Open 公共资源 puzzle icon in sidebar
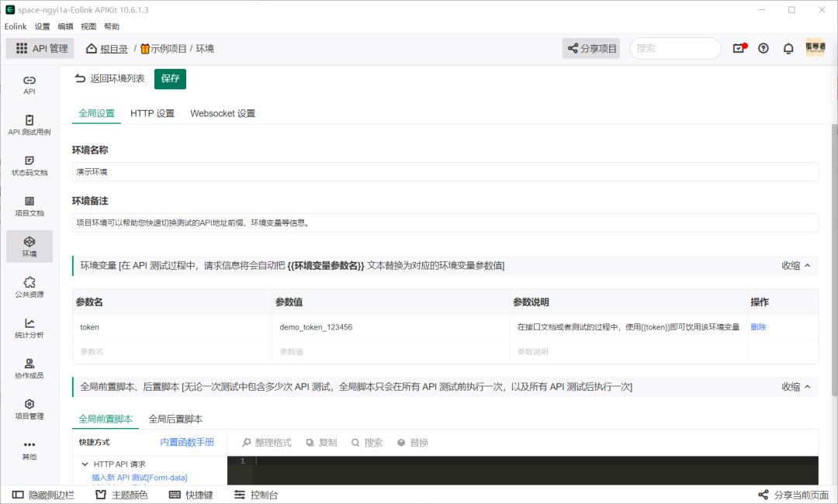 (x=29, y=288)
